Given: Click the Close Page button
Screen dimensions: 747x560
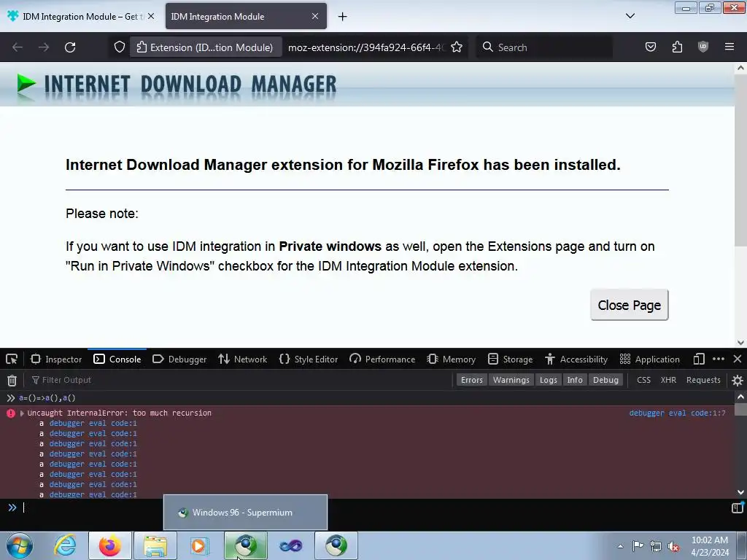Looking at the screenshot, I should click(x=630, y=305).
